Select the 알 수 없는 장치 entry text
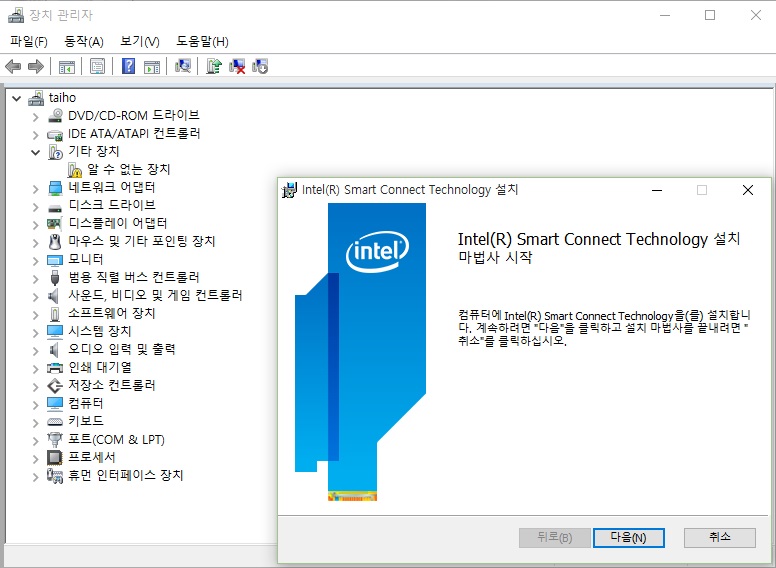 pos(129,170)
